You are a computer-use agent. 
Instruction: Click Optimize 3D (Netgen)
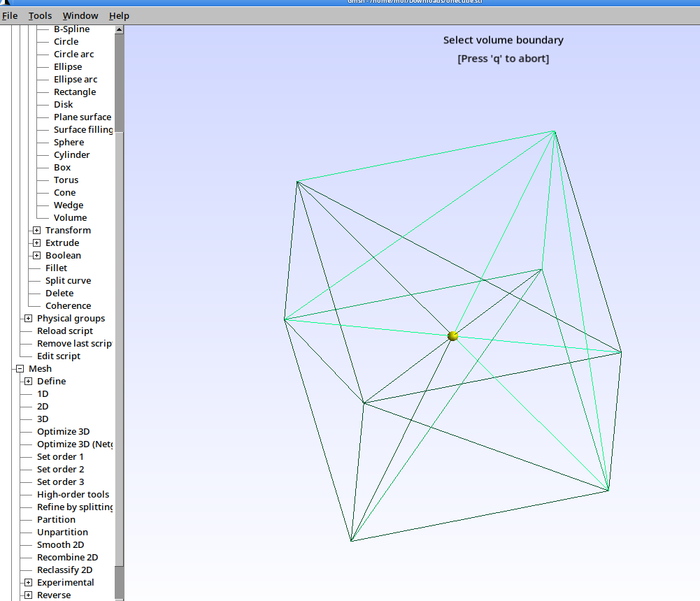pos(75,444)
